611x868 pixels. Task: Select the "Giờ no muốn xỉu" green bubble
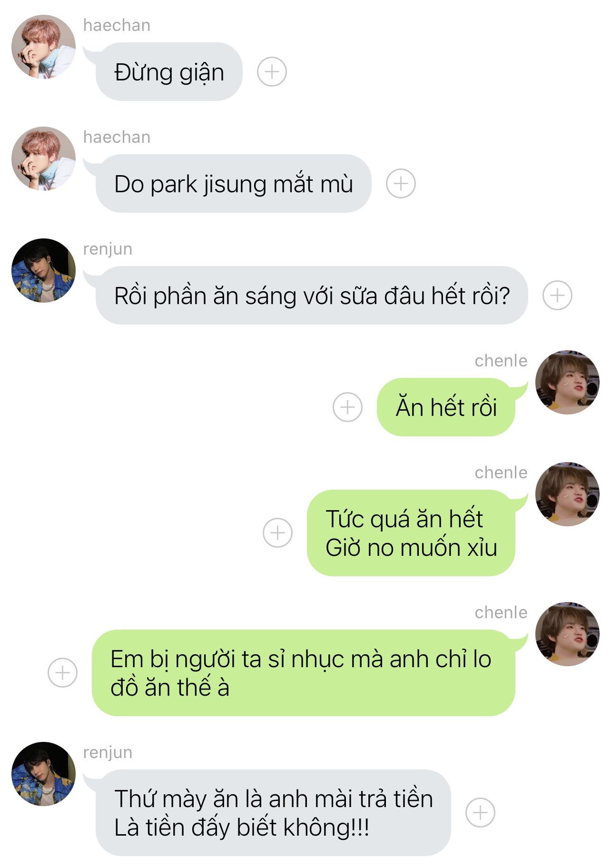pyautogui.click(x=411, y=533)
